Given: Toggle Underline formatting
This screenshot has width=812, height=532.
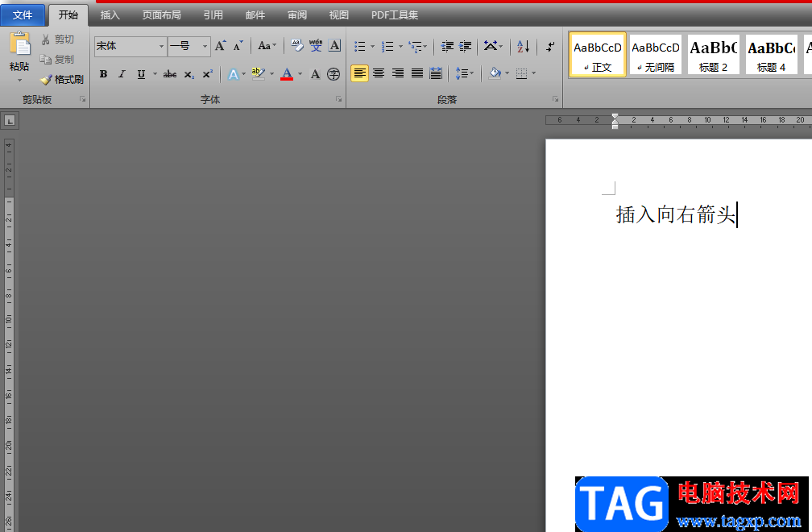Looking at the screenshot, I should tap(141, 74).
